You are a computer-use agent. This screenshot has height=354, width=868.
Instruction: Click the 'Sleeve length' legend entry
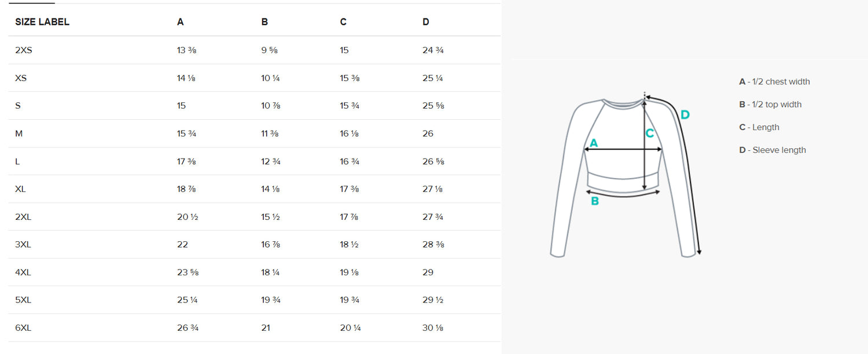pyautogui.click(x=773, y=150)
